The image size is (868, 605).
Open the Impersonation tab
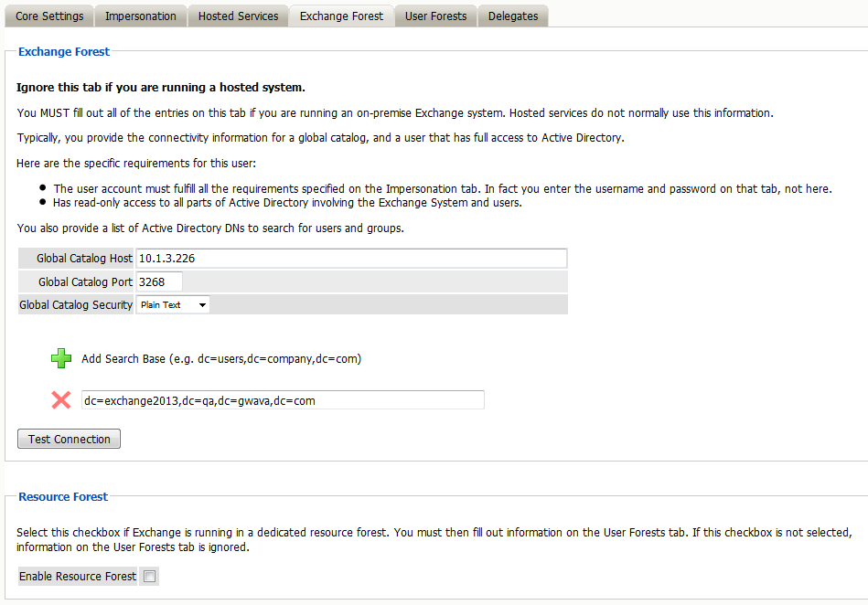(141, 16)
